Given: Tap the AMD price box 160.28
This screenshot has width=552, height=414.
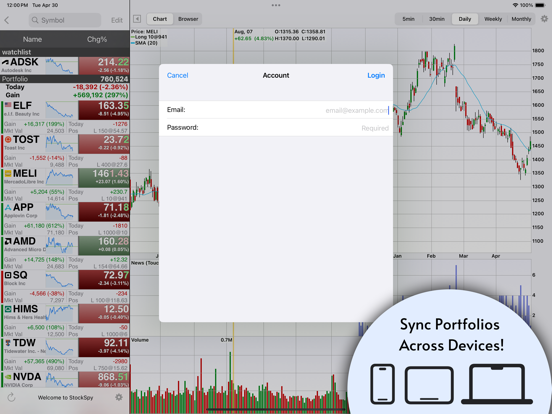Looking at the screenshot, I should [x=104, y=245].
